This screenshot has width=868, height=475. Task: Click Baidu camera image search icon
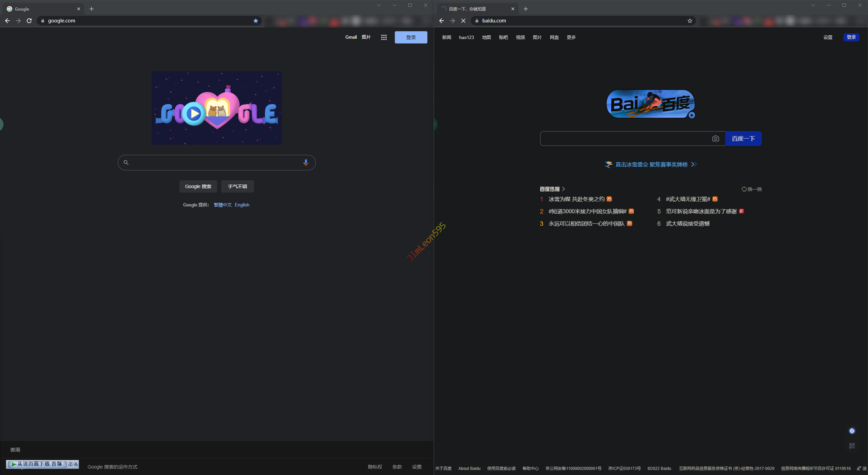715,139
